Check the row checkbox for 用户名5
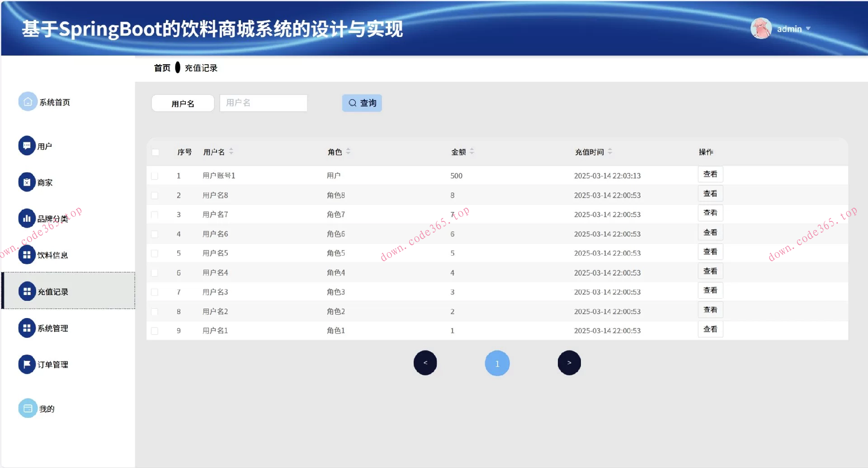This screenshot has width=868, height=468. point(156,253)
